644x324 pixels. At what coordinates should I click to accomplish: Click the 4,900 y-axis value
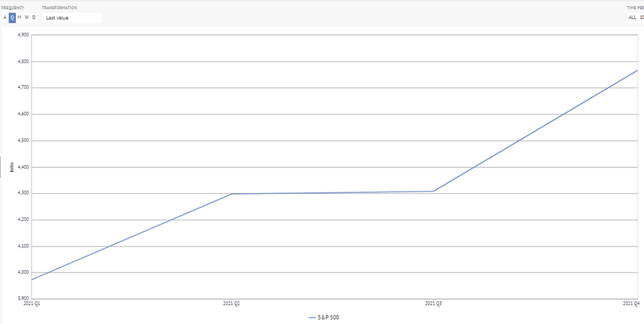[x=23, y=35]
